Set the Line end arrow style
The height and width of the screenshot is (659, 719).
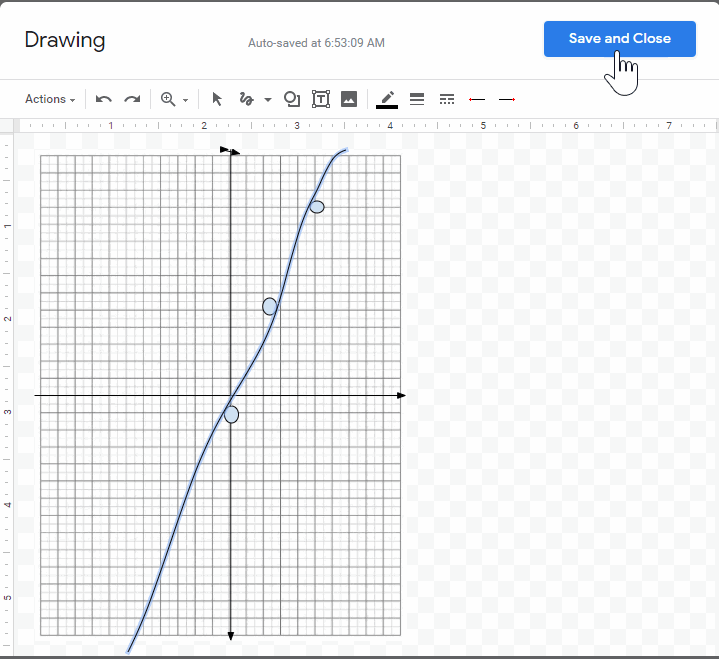(507, 99)
